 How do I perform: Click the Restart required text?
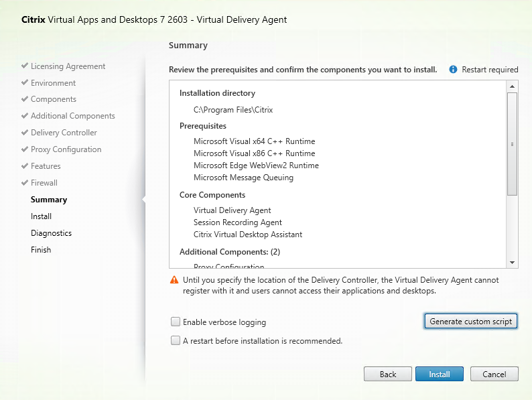[x=490, y=70]
